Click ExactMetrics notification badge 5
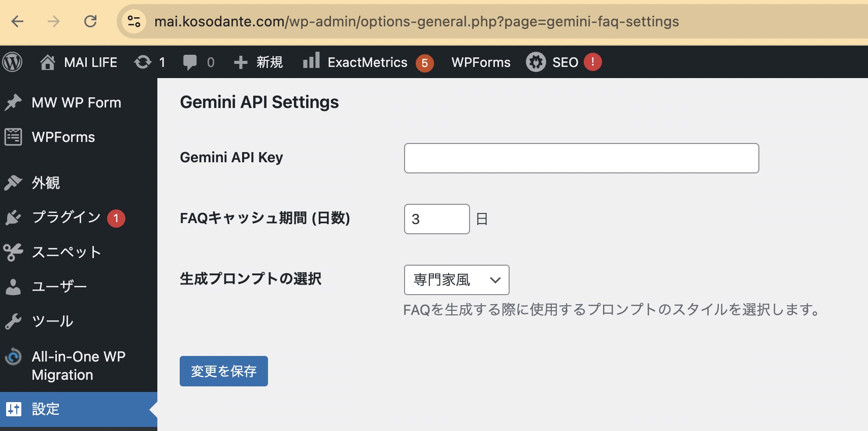The height and width of the screenshot is (431, 868). 425,63
